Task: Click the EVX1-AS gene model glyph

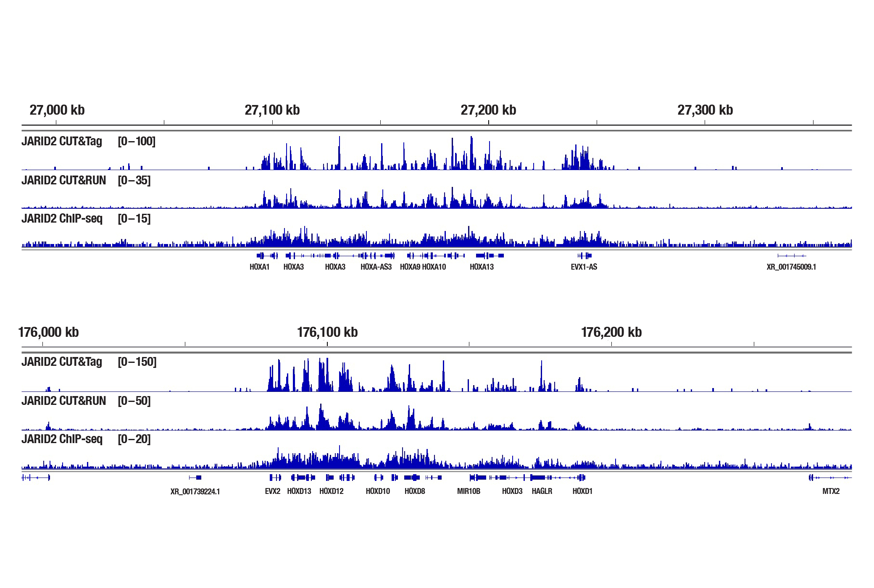Action: pyautogui.click(x=584, y=255)
